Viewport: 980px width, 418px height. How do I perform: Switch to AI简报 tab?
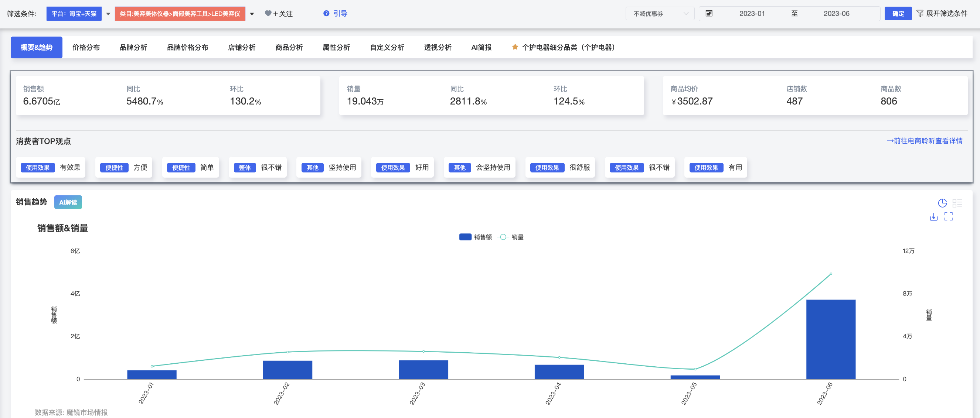481,48
